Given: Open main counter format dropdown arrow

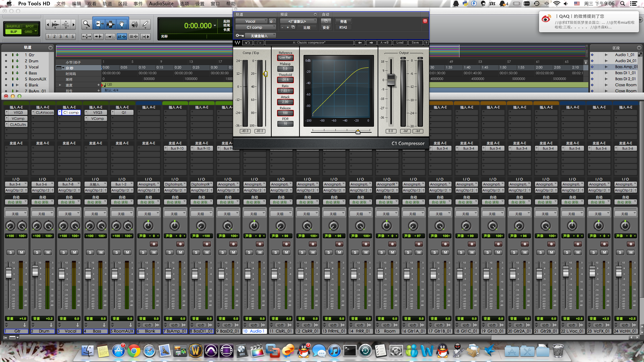Looking at the screenshot, I should pyautogui.click(x=215, y=25).
